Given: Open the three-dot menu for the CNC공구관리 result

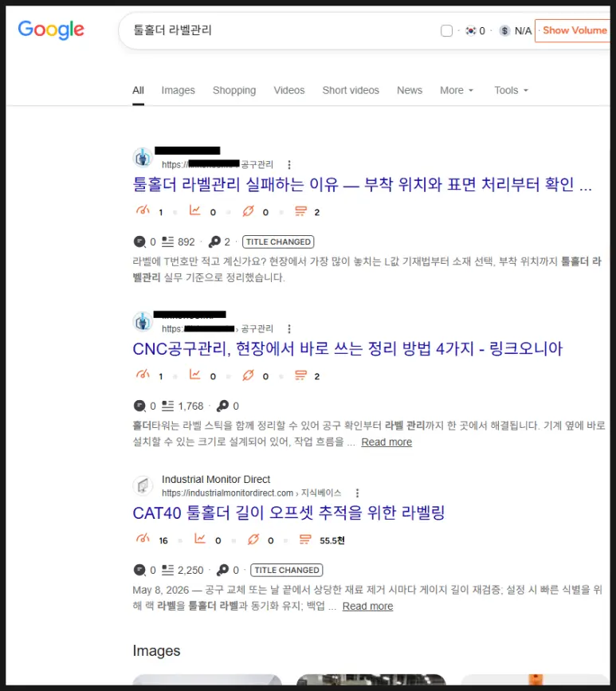Looking at the screenshot, I should pyautogui.click(x=289, y=328).
